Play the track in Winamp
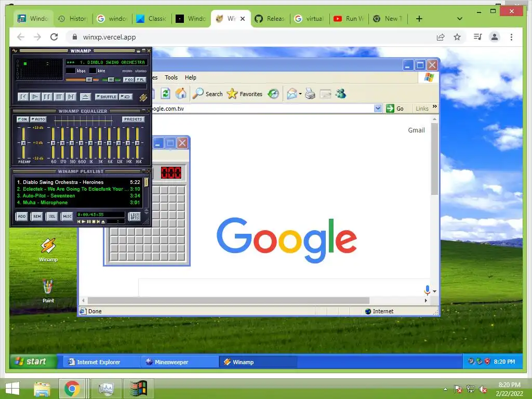This screenshot has height=399, width=532. pos(35,97)
